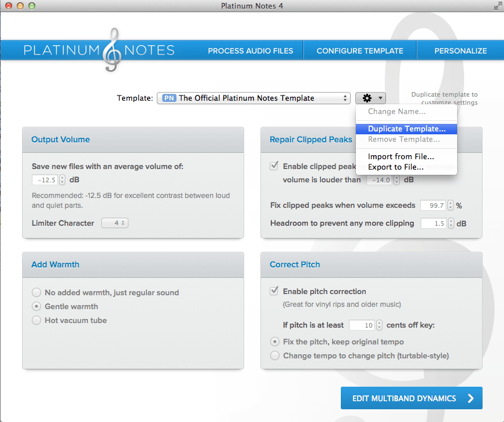The width and height of the screenshot is (504, 422).
Task: Click the fullscreen arrows icon in title bar
Action: [498, 6]
